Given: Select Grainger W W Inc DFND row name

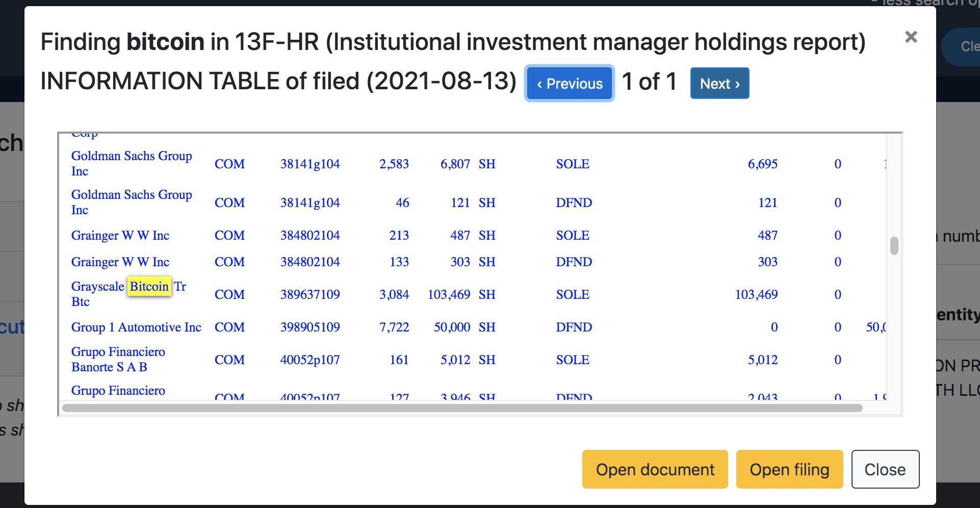Looking at the screenshot, I should [x=120, y=262].
